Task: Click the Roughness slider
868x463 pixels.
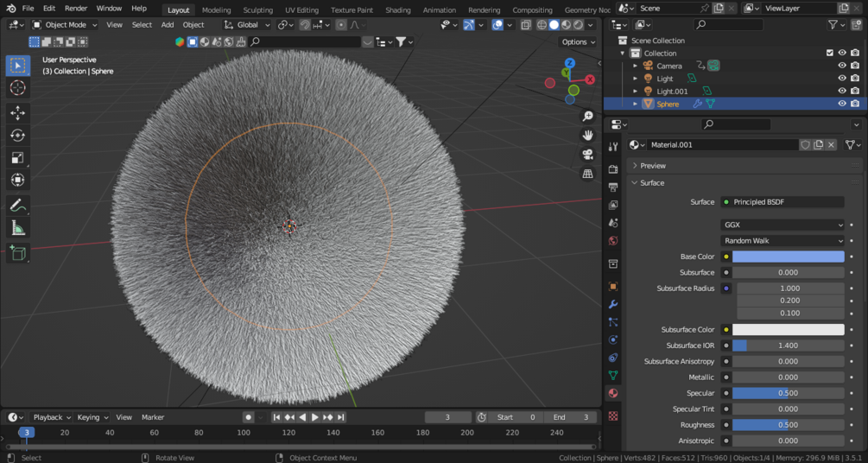Action: pos(789,425)
